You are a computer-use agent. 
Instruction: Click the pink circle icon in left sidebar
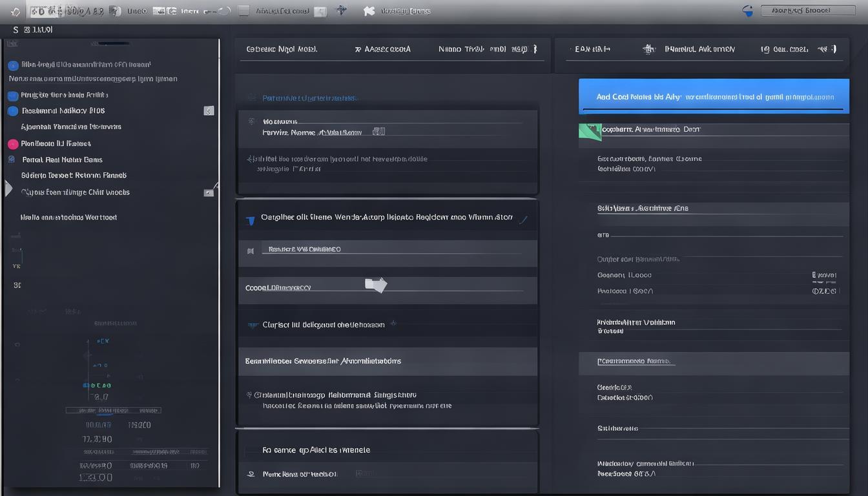click(12, 144)
